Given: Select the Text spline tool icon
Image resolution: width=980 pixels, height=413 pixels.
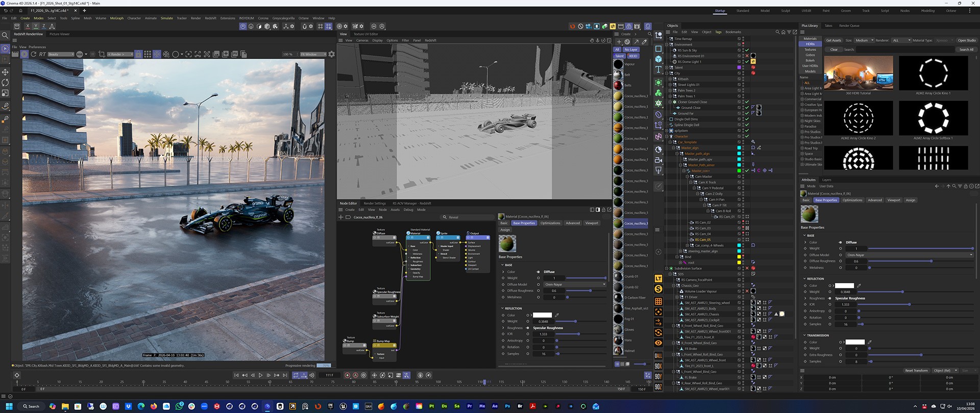Looking at the screenshot, I should pos(658,70).
